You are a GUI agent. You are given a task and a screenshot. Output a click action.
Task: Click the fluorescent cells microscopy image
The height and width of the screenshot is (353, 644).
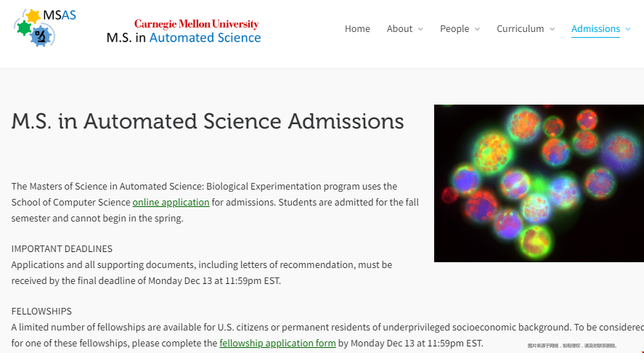click(539, 183)
